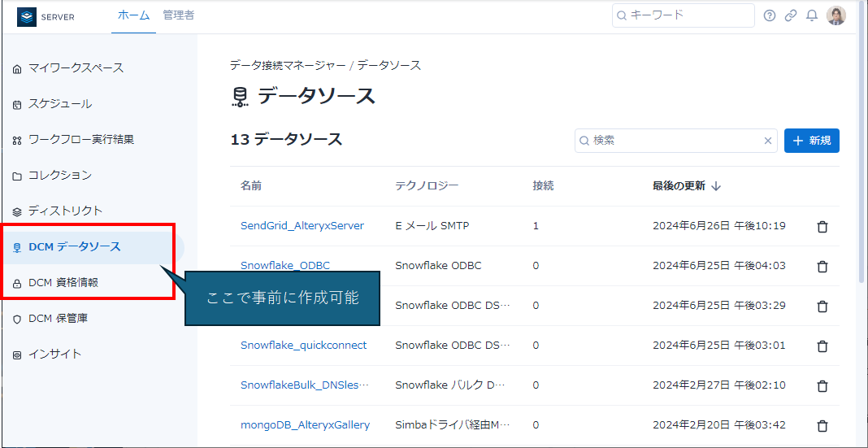
Task: Click the 新規 button
Action: 811,141
